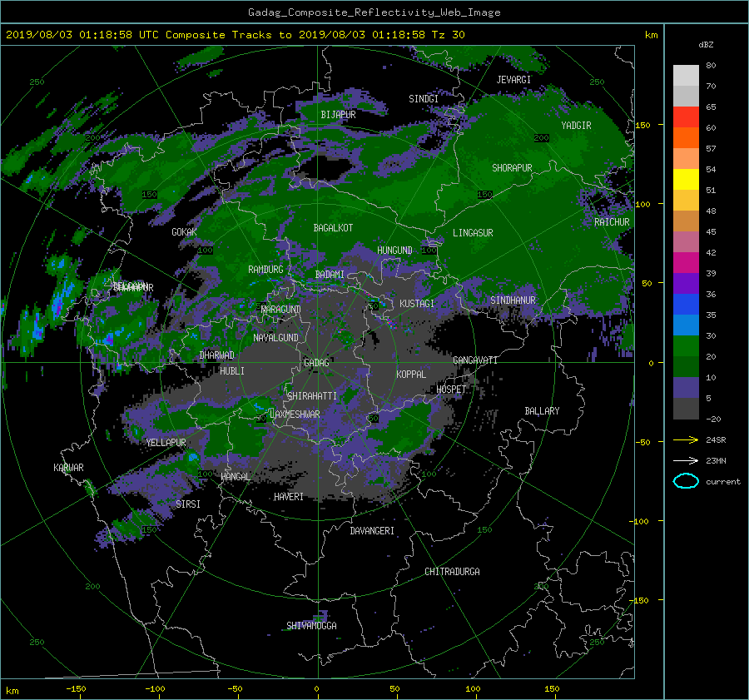Select the HANGAL city label
The image size is (749, 700).
coord(236,477)
